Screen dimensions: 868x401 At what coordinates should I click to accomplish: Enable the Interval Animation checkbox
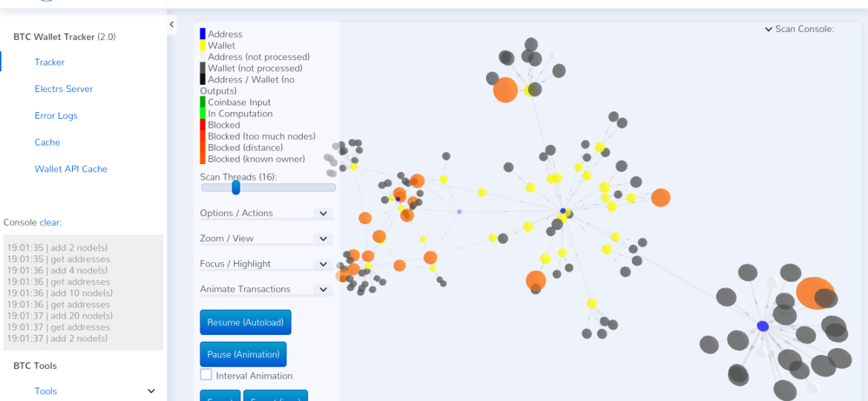206,375
